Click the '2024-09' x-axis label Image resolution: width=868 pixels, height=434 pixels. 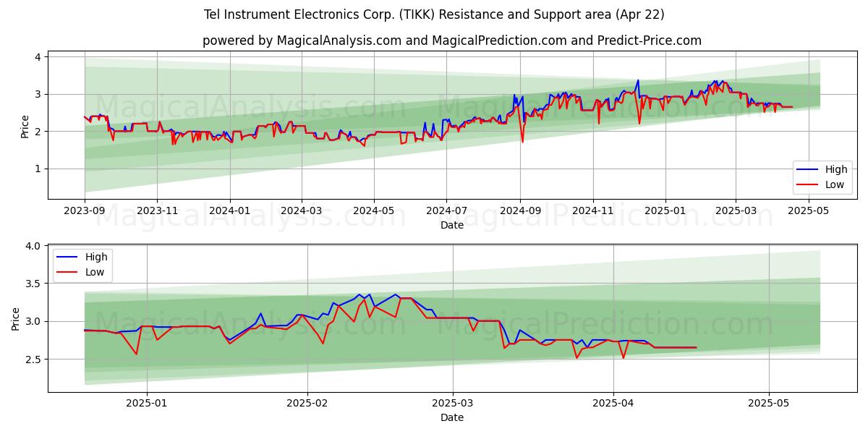click(520, 211)
